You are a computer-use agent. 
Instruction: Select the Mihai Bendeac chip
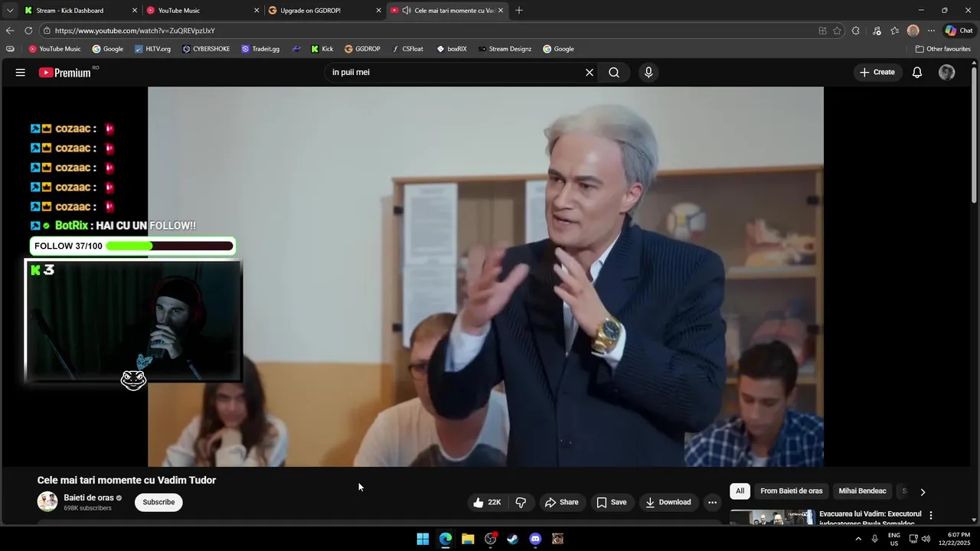coord(862,491)
